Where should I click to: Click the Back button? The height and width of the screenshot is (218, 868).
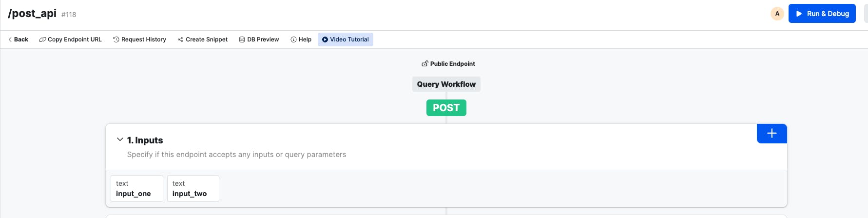click(18, 40)
